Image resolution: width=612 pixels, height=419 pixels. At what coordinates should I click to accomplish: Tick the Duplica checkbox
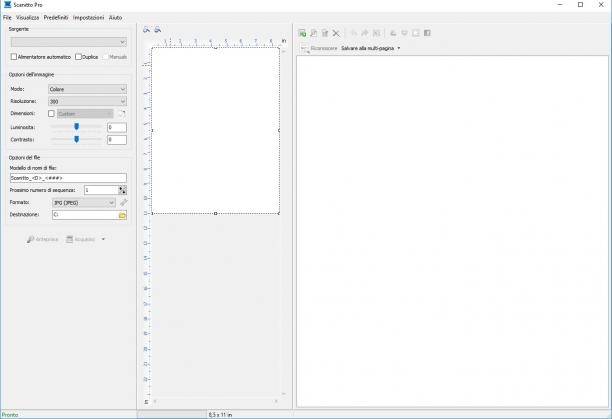tap(78, 57)
